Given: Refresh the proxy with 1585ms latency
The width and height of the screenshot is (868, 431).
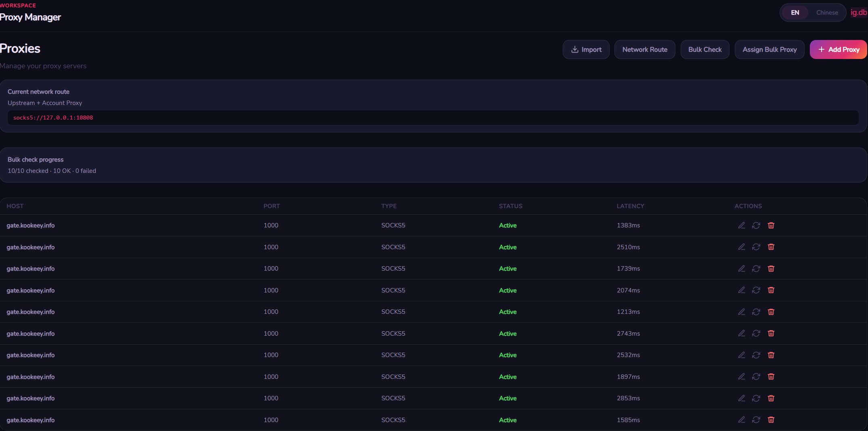Looking at the screenshot, I should pyautogui.click(x=756, y=420).
